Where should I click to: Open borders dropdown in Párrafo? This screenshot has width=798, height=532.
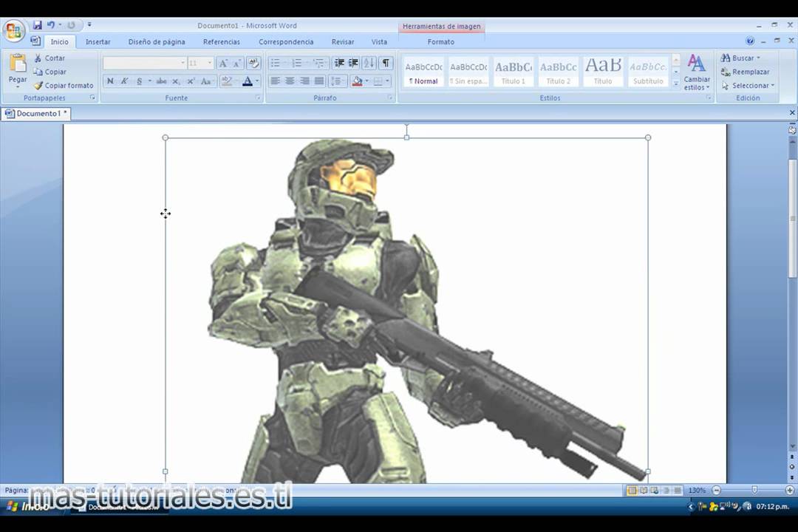pos(387,81)
